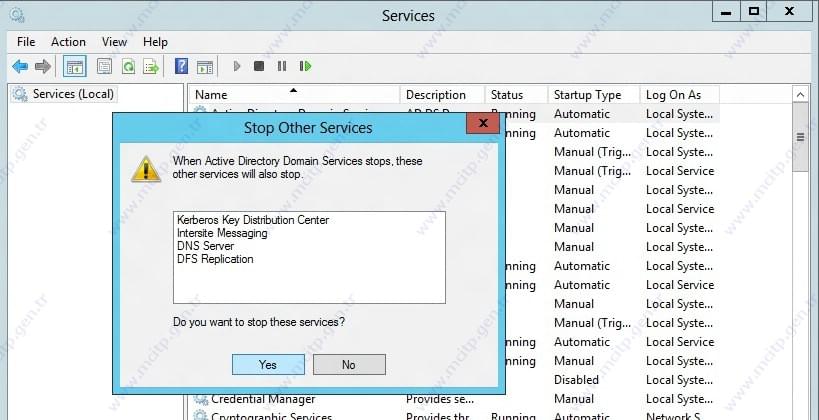Viewport: 819px width, 420px height.
Task: Minimize the Services window
Action: coord(726,11)
